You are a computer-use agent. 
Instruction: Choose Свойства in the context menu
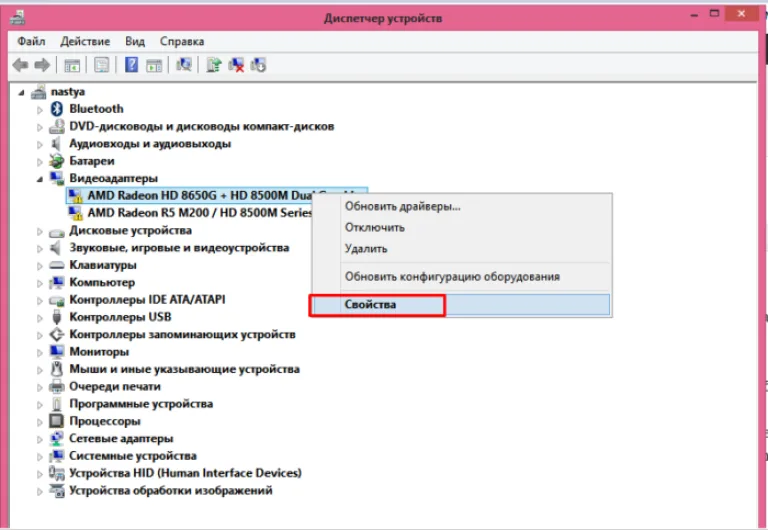pos(461,305)
